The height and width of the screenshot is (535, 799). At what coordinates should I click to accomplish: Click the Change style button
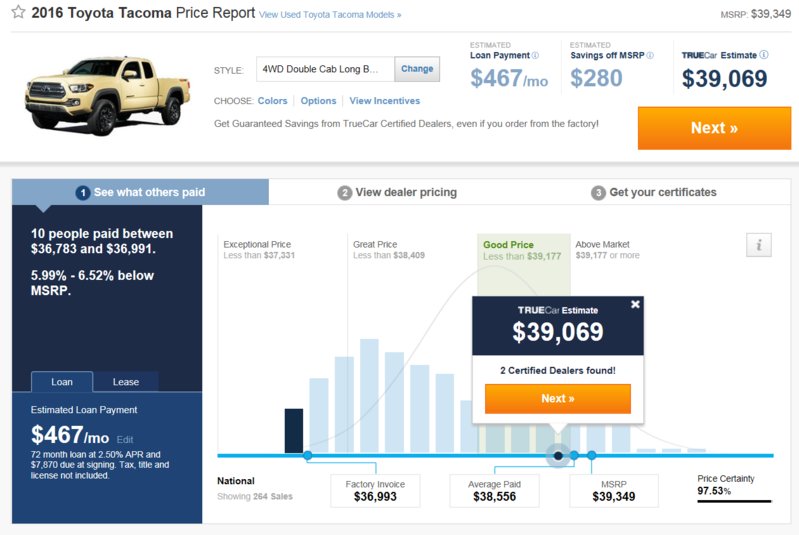coord(417,69)
